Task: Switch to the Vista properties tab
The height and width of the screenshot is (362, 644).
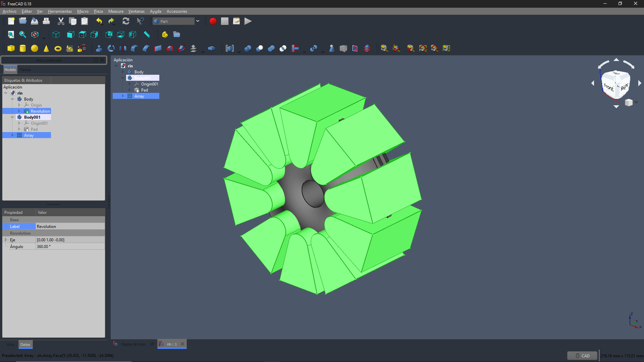Action: (x=10, y=344)
